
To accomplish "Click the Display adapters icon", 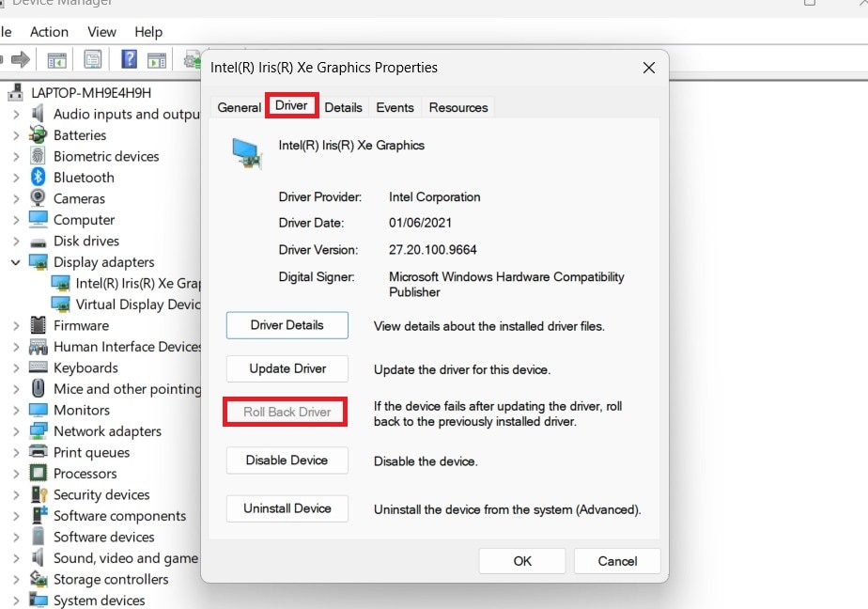I will click(39, 261).
